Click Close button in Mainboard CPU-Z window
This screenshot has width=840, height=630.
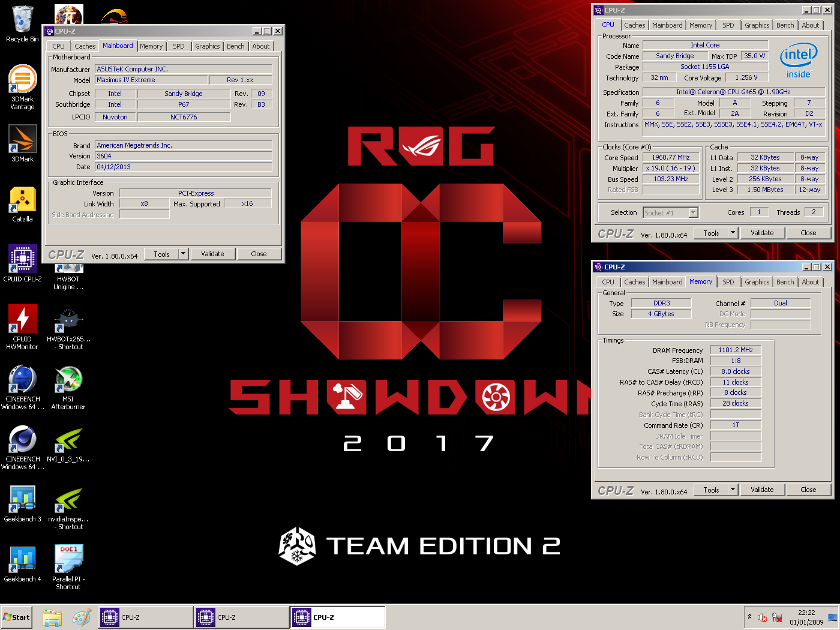click(x=259, y=254)
